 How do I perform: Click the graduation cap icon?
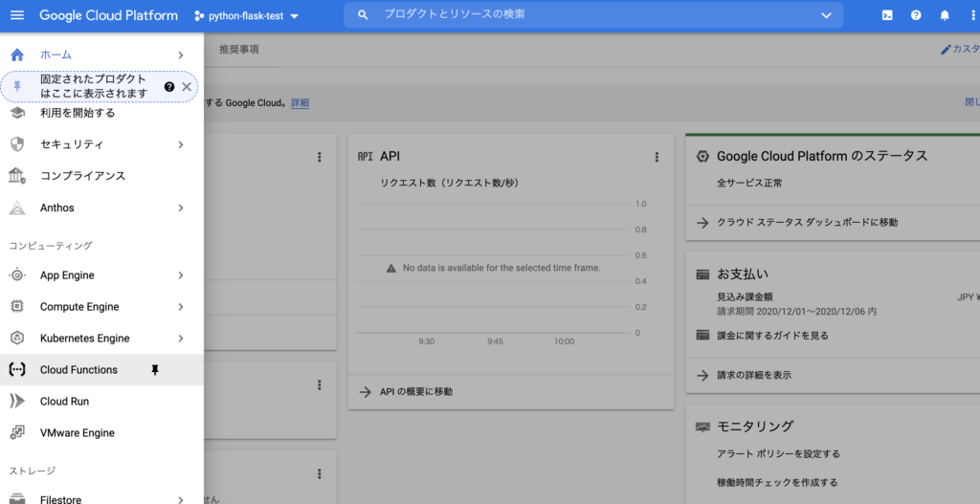click(x=17, y=113)
